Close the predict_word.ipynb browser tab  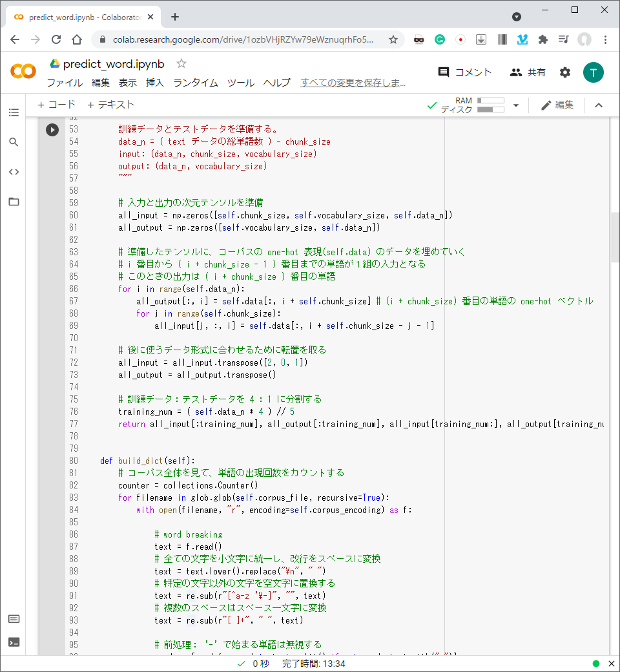coord(150,17)
